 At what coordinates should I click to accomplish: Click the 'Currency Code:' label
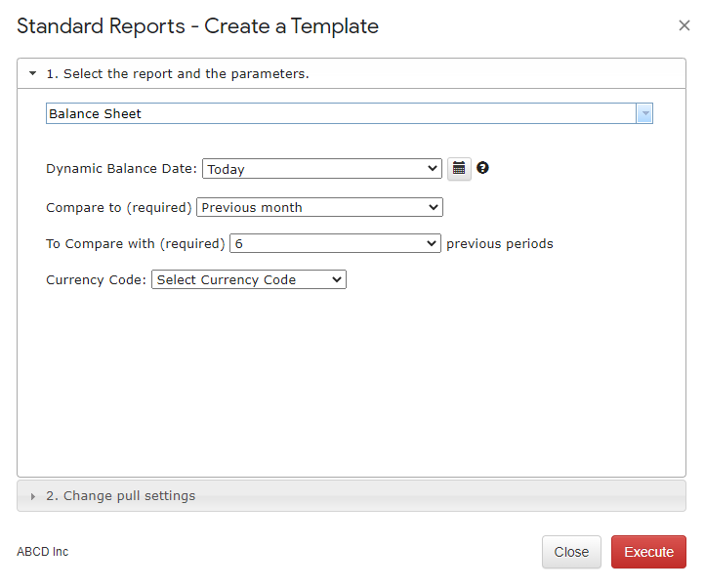(x=96, y=279)
